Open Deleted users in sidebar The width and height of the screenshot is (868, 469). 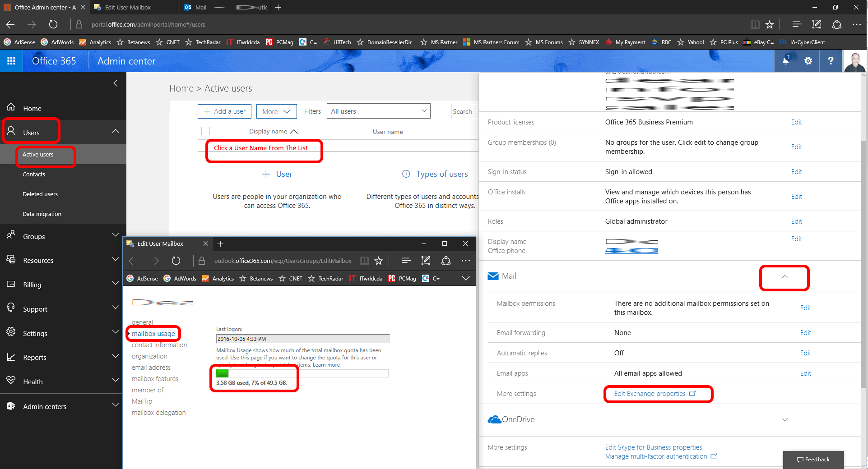pyautogui.click(x=40, y=194)
